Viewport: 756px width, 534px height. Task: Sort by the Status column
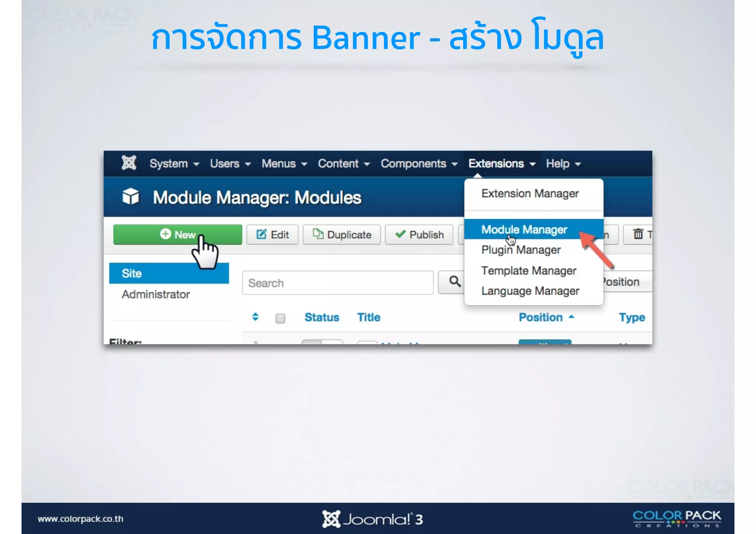(x=322, y=317)
